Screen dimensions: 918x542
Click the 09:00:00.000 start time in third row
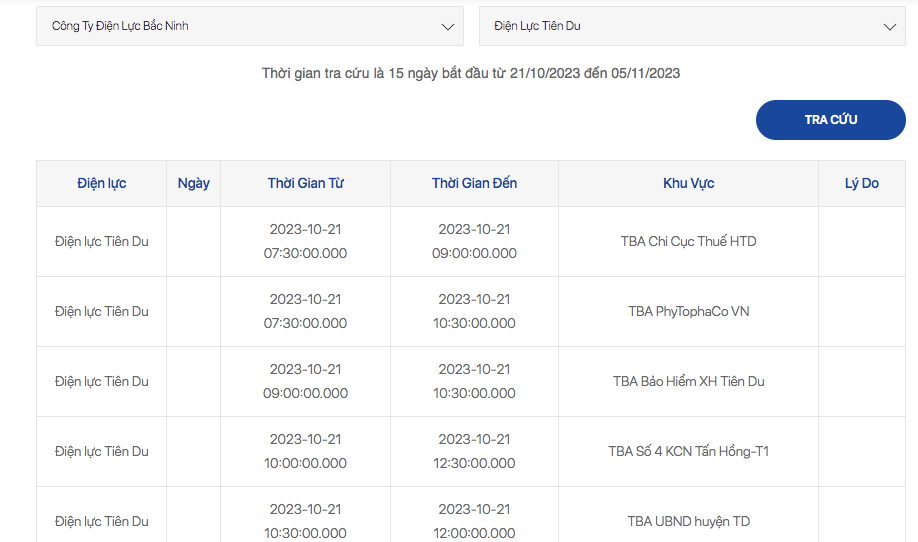(x=306, y=393)
